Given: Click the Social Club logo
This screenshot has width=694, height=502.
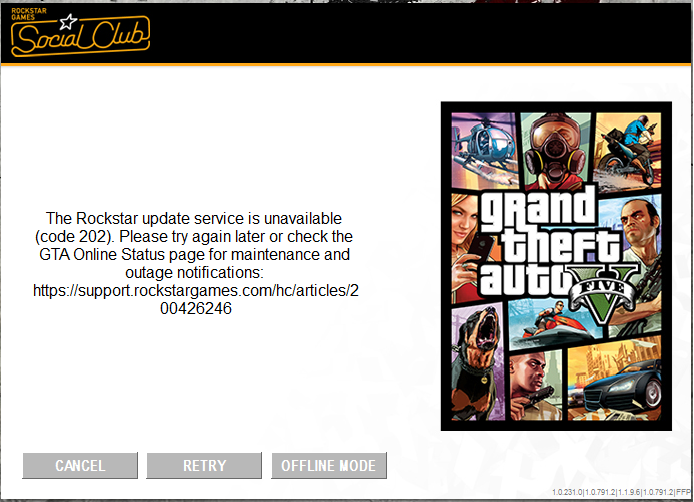Looking at the screenshot, I should tap(80, 32).
